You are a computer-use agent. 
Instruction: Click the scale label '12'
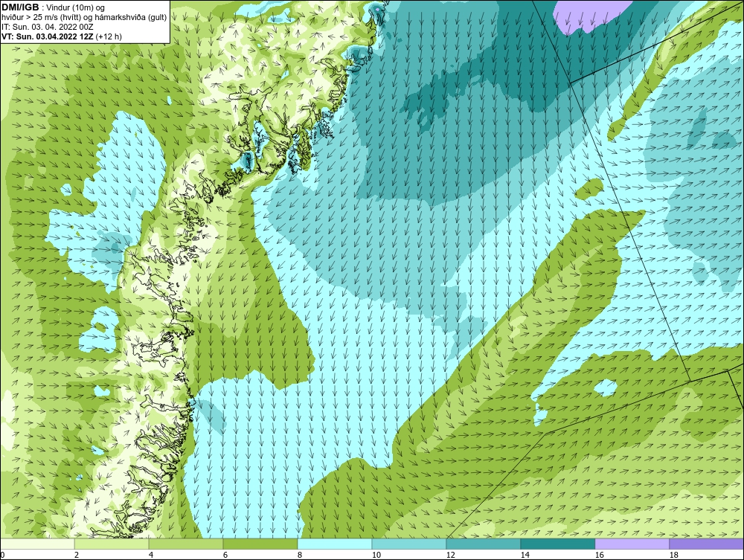point(451,555)
